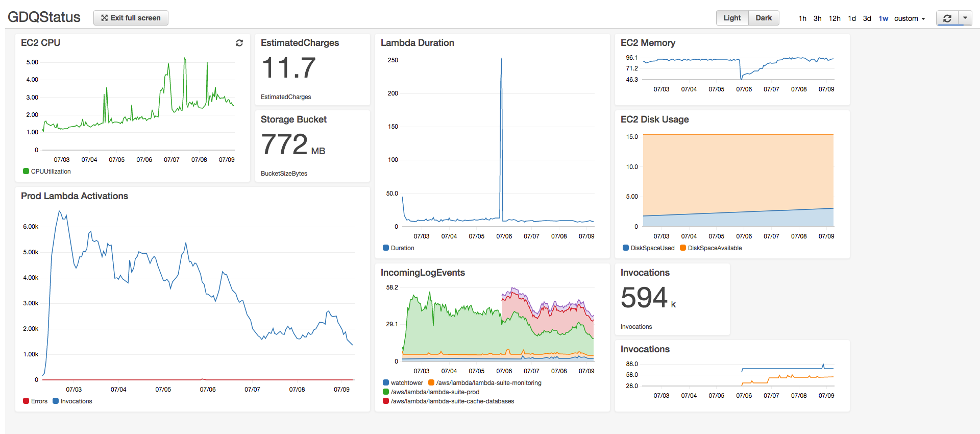Select the 1w time range

tap(883, 18)
